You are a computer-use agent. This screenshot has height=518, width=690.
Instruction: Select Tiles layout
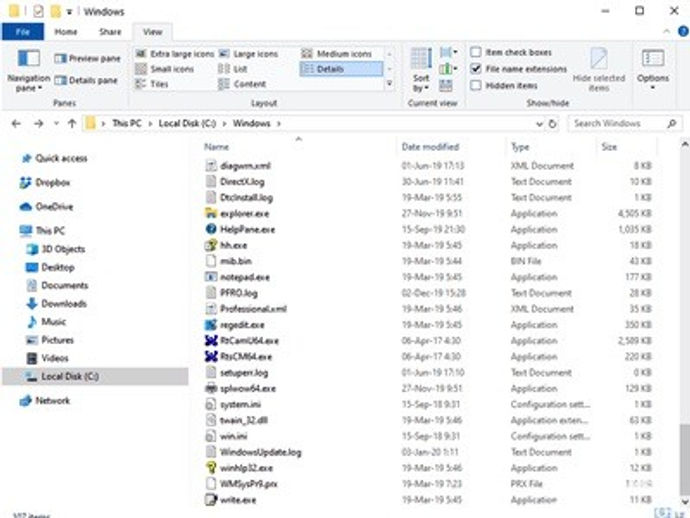(152, 84)
